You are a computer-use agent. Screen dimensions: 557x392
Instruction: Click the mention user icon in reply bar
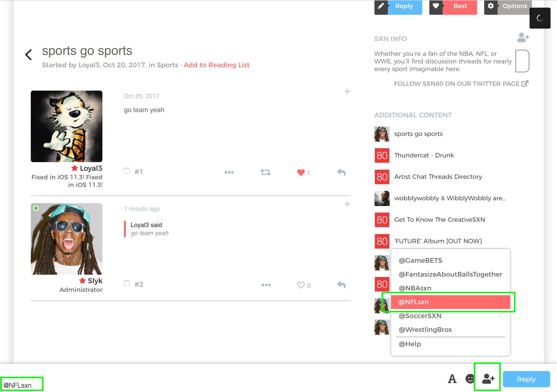pos(488,379)
